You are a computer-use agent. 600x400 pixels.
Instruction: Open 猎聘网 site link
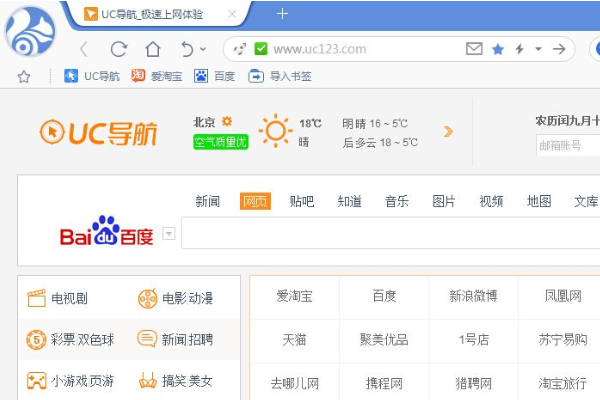point(473,383)
